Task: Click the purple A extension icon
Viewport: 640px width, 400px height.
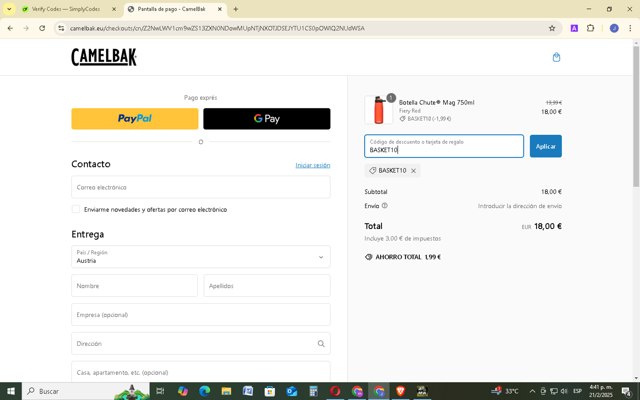Action: pyautogui.click(x=574, y=28)
